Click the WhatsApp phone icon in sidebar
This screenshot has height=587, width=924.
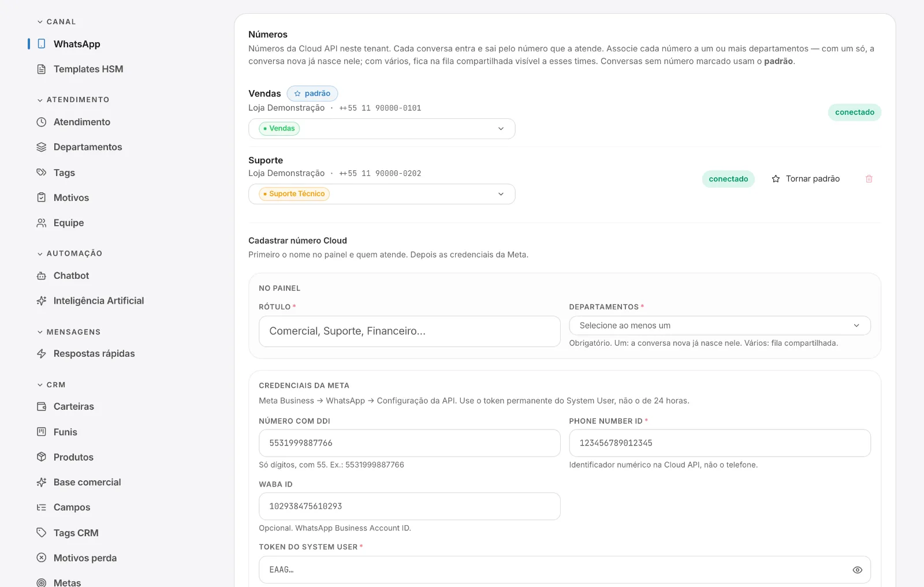click(x=42, y=44)
